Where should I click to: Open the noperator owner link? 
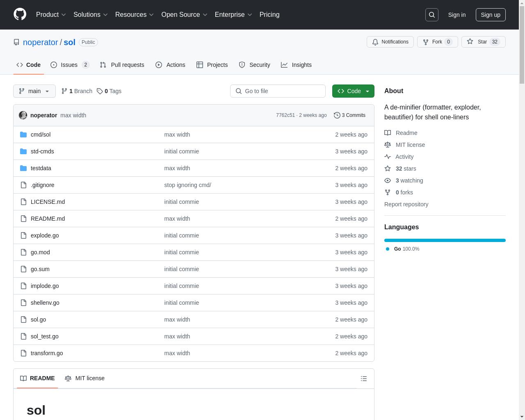40,42
